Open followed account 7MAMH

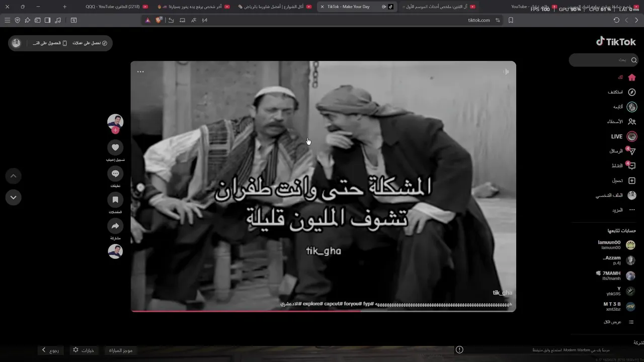click(616, 276)
